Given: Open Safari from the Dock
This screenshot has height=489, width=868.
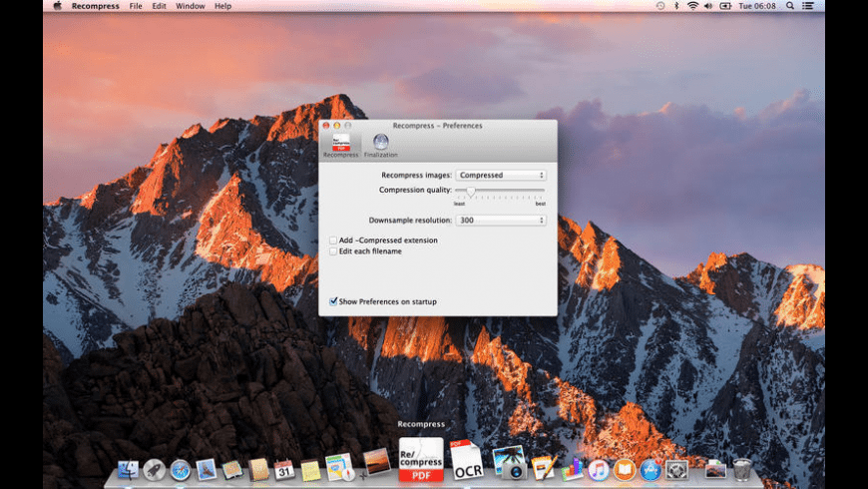Looking at the screenshot, I should click(x=180, y=469).
